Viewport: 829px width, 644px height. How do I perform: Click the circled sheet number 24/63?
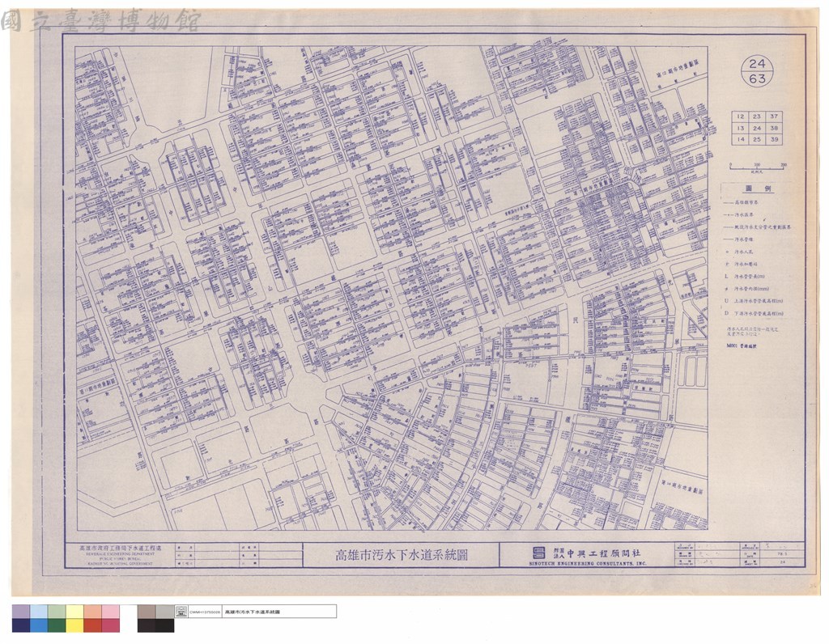(x=757, y=71)
